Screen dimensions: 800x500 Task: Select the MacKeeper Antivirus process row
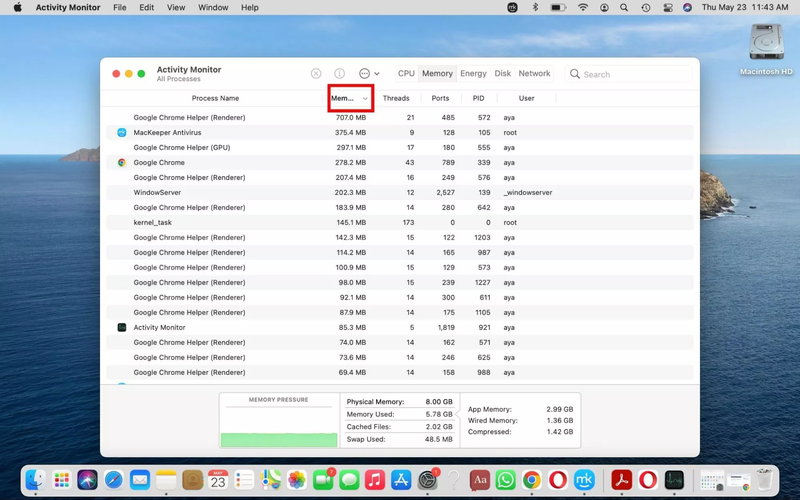tap(399, 132)
